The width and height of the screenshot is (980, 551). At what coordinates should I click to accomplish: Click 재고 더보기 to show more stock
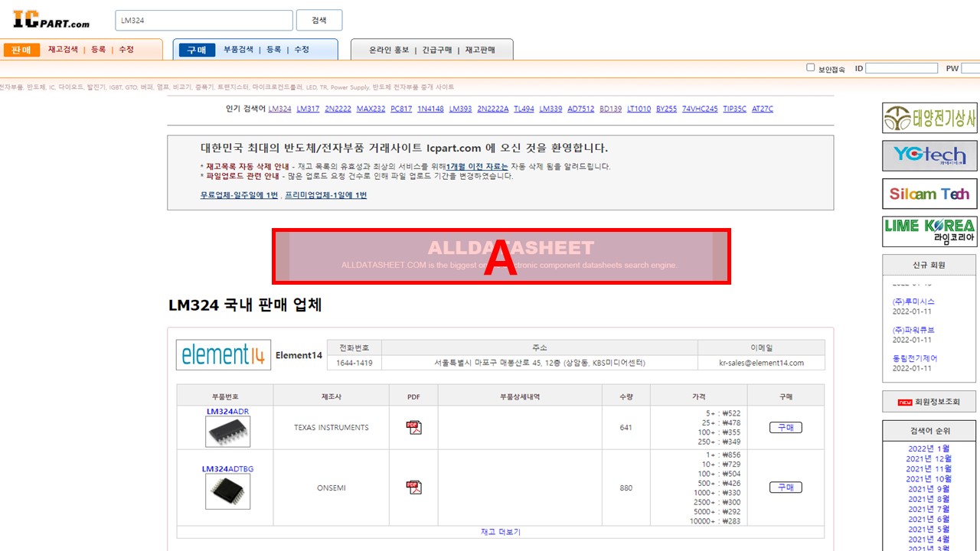[501, 532]
